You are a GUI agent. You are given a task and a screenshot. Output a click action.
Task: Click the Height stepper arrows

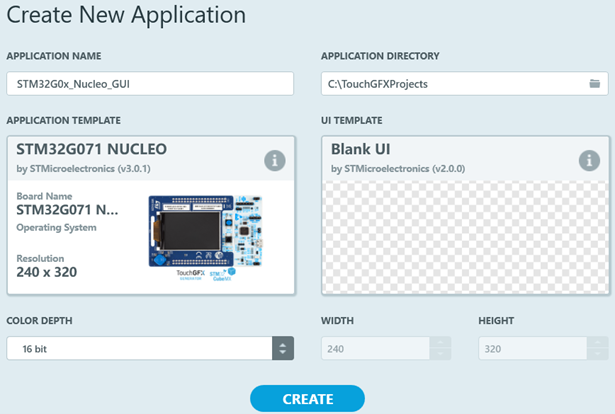click(598, 348)
